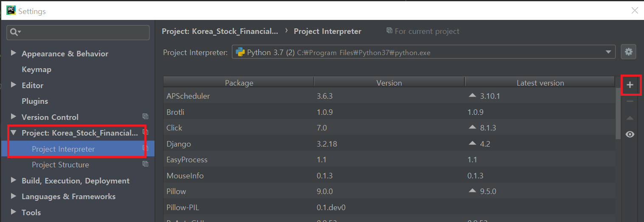Sort by the Latest version column header
Image resolution: width=644 pixels, height=222 pixels.
(x=540, y=83)
